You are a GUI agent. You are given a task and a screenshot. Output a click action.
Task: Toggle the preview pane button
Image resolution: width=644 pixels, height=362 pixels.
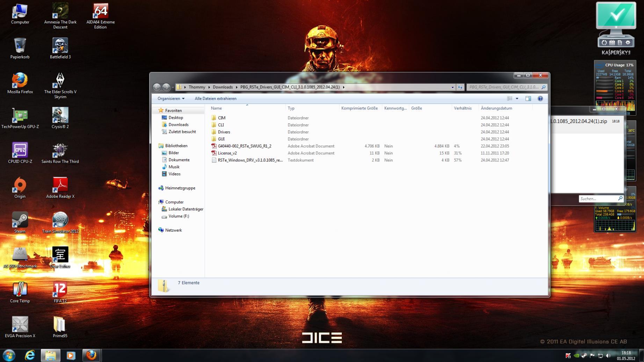pyautogui.click(x=528, y=99)
